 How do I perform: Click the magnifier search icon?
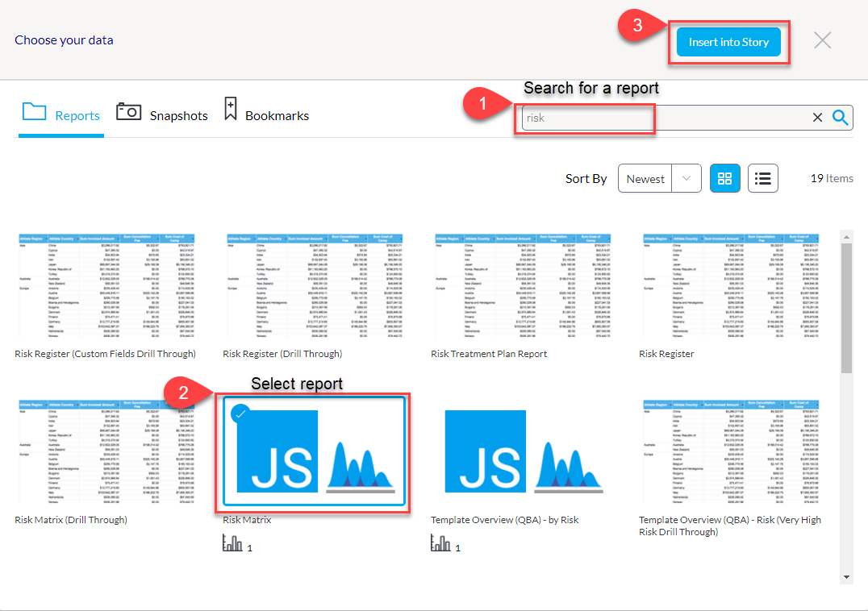841,118
